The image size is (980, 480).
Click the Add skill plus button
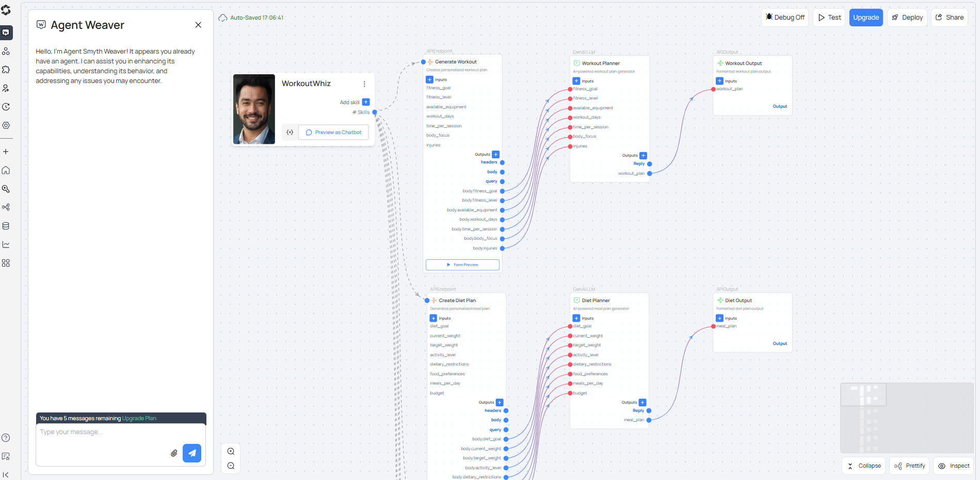coord(366,102)
